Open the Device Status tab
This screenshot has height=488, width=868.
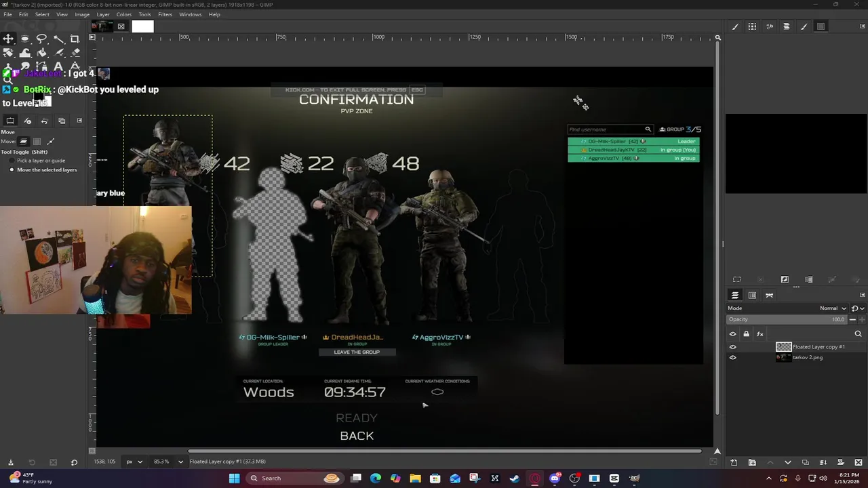coord(28,121)
